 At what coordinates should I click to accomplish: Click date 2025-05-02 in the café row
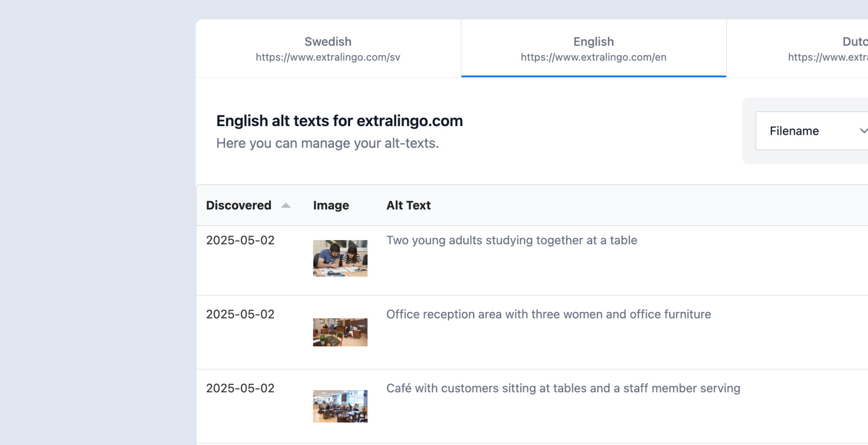(240, 388)
